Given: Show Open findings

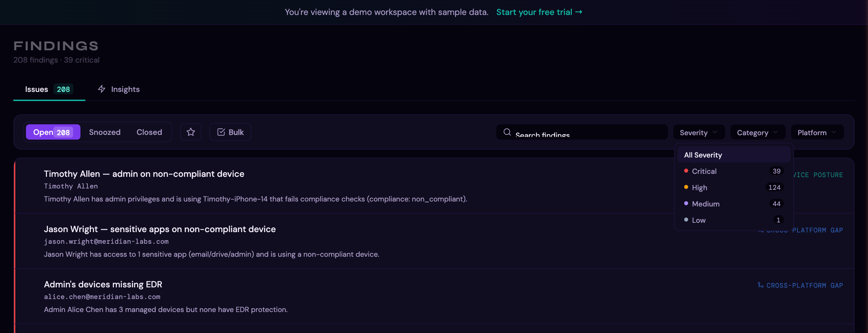Looking at the screenshot, I should point(53,132).
